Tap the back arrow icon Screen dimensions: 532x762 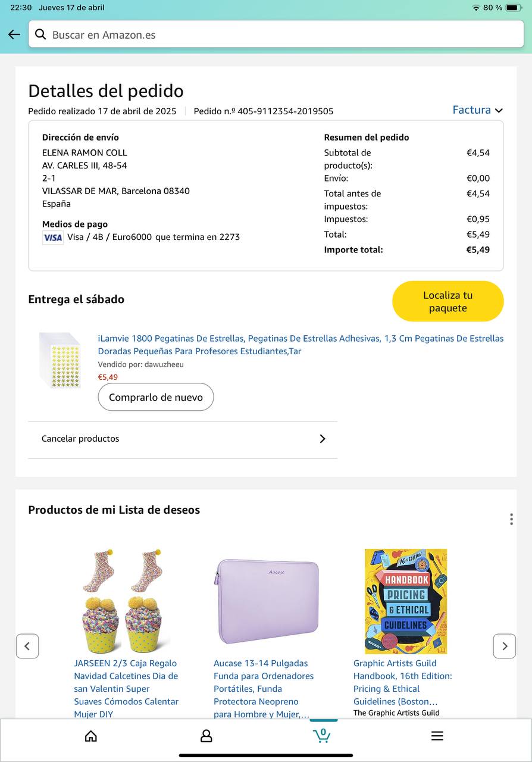[x=14, y=35]
